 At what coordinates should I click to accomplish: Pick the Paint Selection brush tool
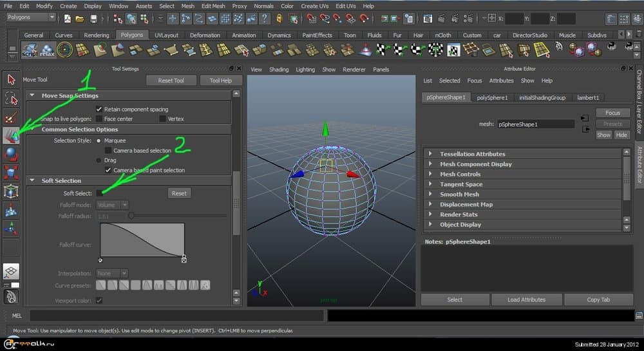(x=11, y=117)
